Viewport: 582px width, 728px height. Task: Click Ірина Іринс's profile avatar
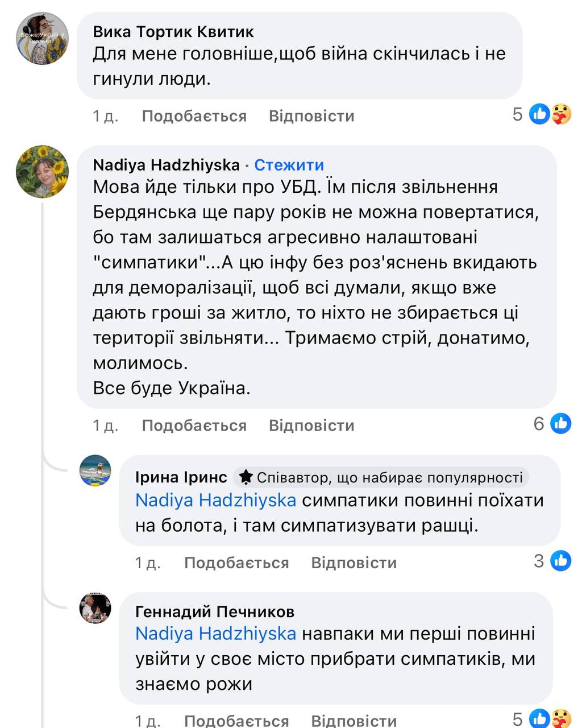point(95,470)
